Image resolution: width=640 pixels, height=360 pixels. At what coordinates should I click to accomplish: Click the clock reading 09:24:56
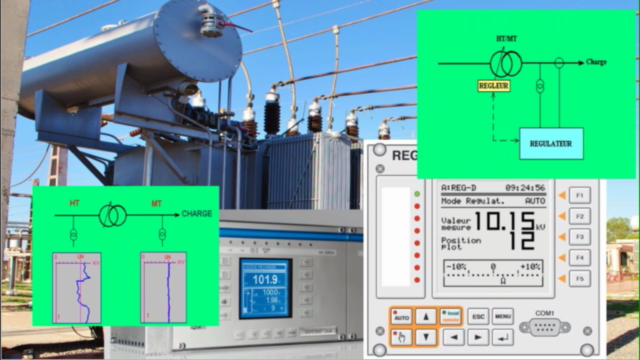[x=525, y=188]
